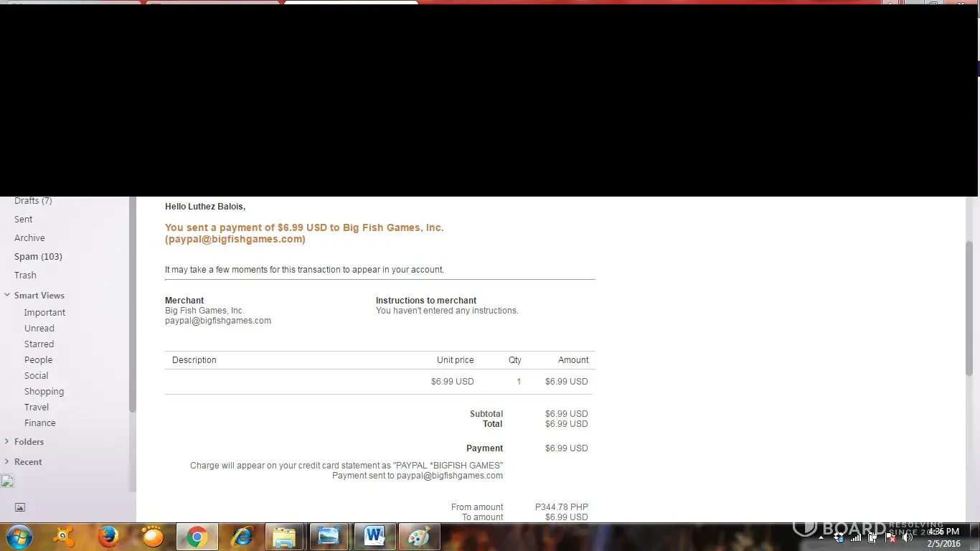The image size is (980, 551).
Task: Click the merchant email under Big Fish Games, Inc.
Action: point(218,321)
